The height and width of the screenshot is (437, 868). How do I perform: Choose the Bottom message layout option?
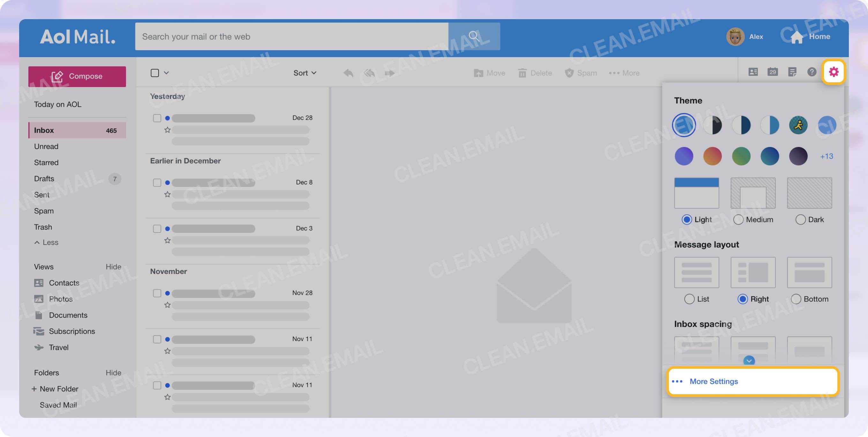[x=796, y=299]
